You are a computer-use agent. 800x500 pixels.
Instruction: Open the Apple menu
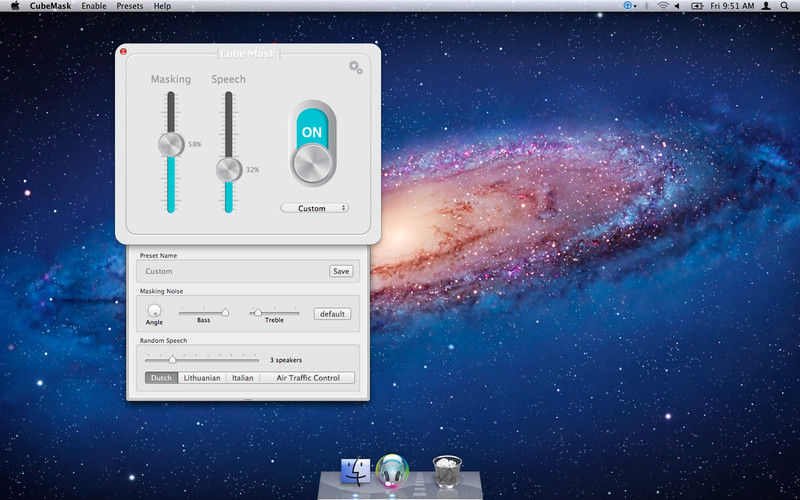pos(15,6)
